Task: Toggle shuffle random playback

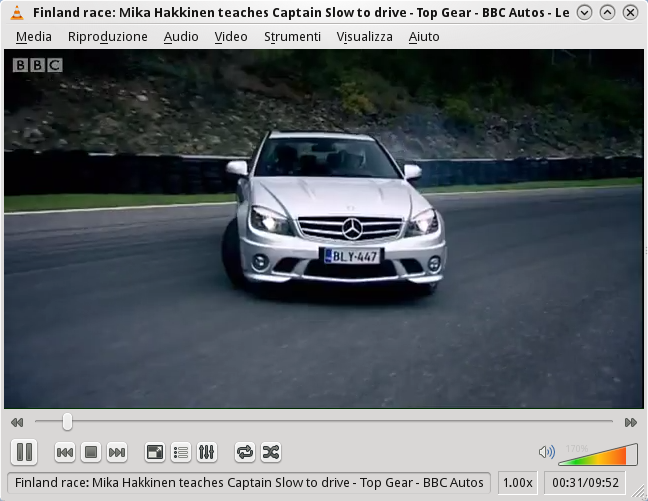Action: click(x=271, y=452)
